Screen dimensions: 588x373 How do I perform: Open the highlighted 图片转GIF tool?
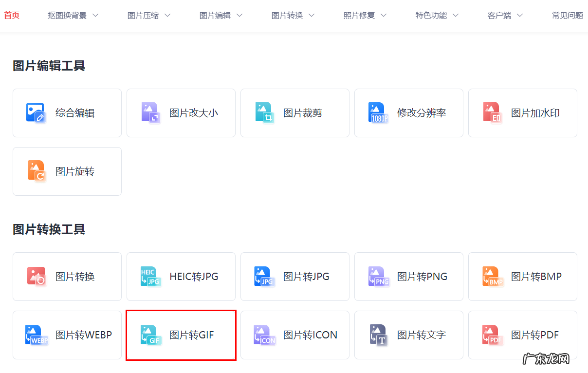[x=181, y=335]
